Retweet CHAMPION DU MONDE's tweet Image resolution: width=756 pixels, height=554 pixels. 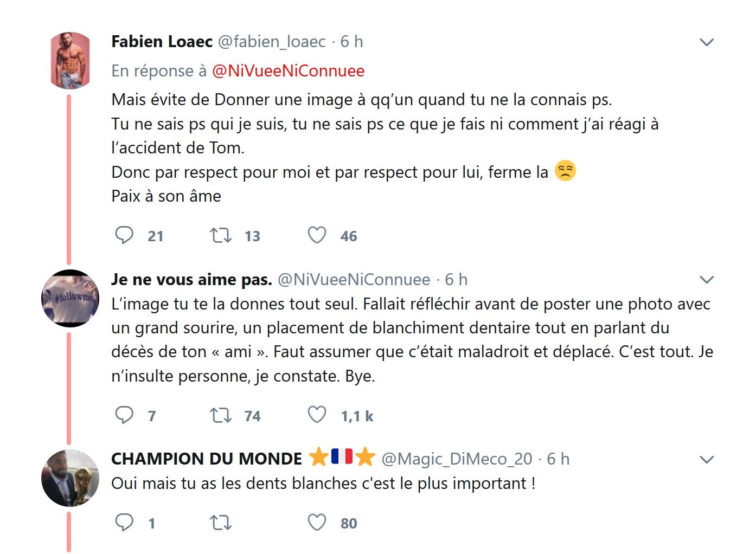221,523
